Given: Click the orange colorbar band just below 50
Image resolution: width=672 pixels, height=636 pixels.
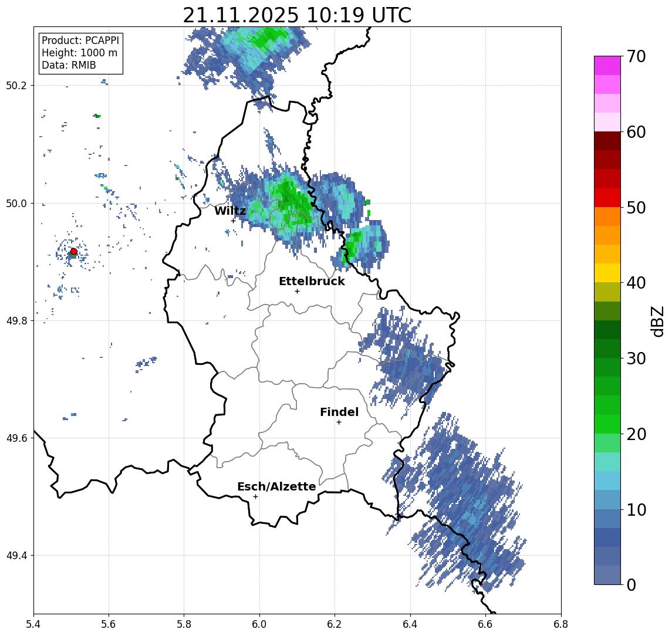Looking at the screenshot, I should (607, 217).
